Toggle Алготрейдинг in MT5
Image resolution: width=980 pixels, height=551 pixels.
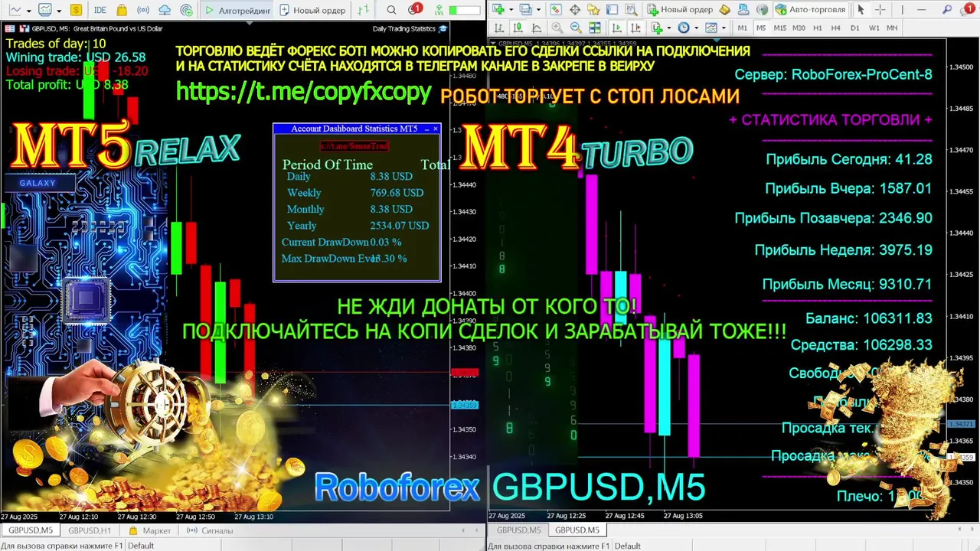(x=237, y=11)
